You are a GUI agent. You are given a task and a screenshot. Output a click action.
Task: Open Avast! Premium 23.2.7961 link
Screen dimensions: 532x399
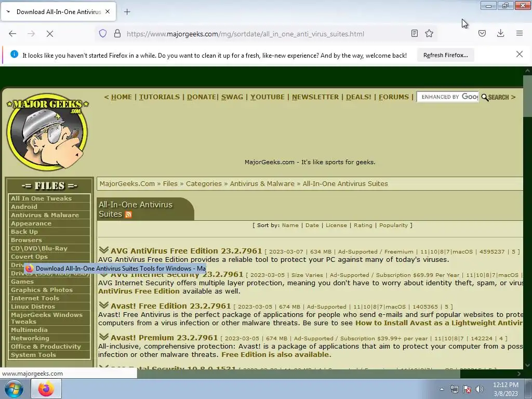click(x=164, y=338)
